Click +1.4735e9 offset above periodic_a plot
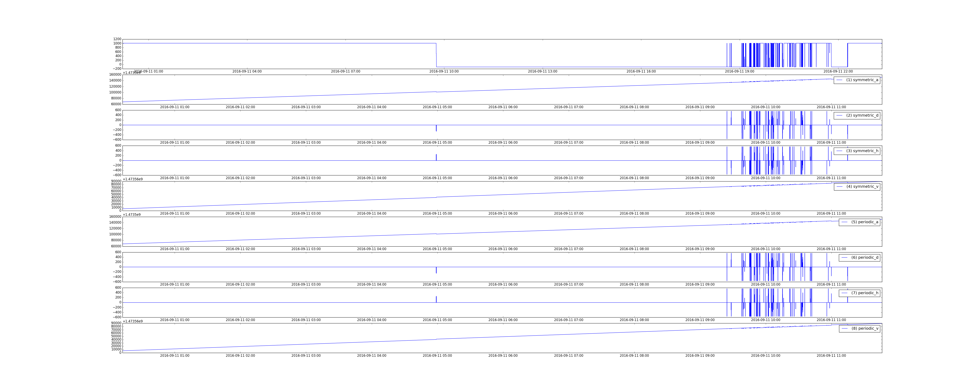 (x=131, y=215)
